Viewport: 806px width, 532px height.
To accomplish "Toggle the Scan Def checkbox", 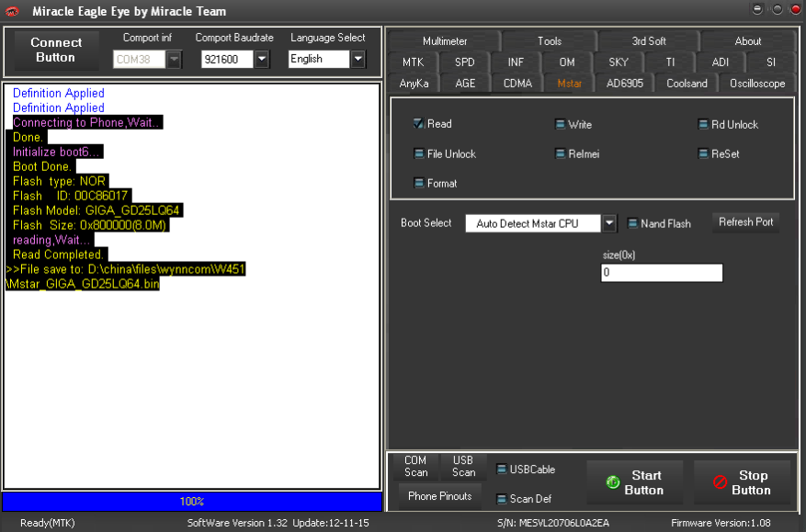I will [x=501, y=499].
